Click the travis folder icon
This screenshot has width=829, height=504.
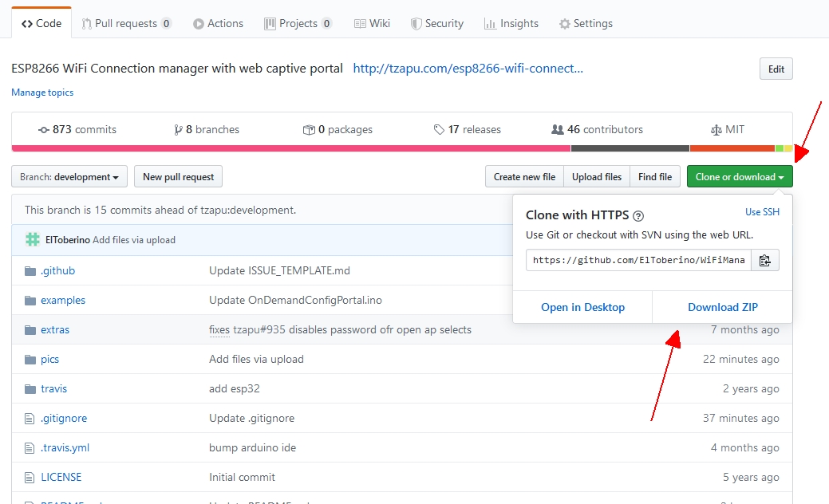tap(30, 389)
